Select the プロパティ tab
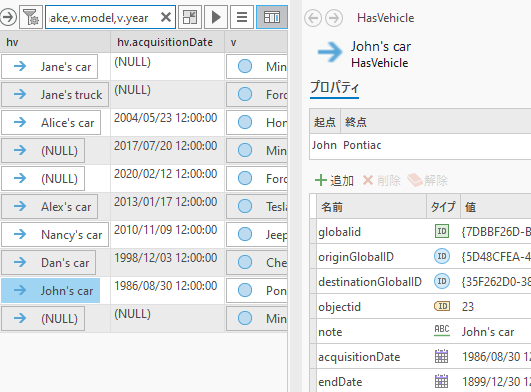This screenshot has height=392, width=531. 334,88
